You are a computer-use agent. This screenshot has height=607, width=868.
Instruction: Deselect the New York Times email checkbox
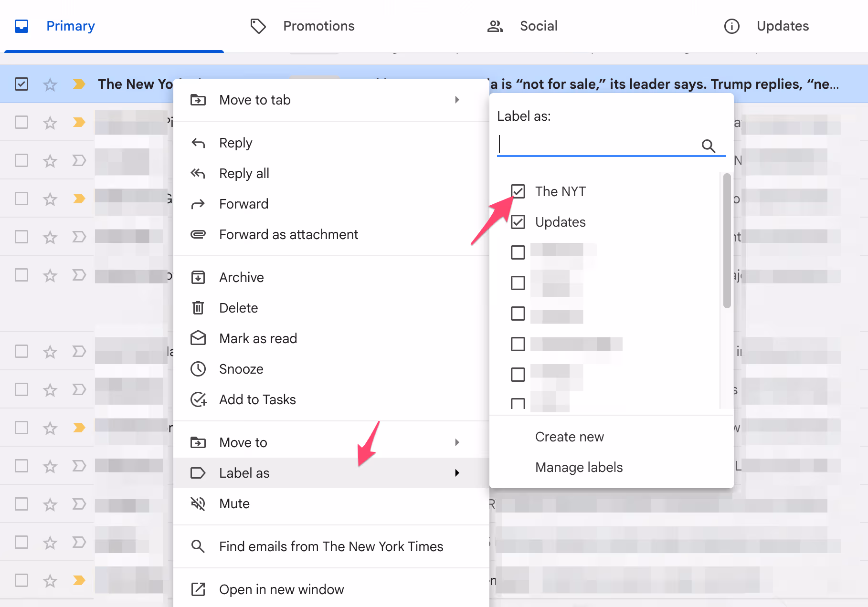[21, 84]
